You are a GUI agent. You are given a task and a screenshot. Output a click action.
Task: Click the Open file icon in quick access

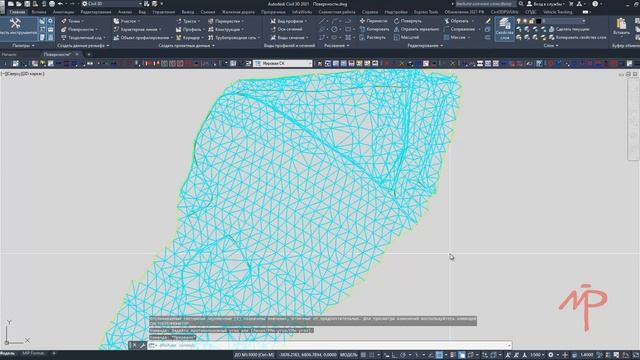coord(19,4)
